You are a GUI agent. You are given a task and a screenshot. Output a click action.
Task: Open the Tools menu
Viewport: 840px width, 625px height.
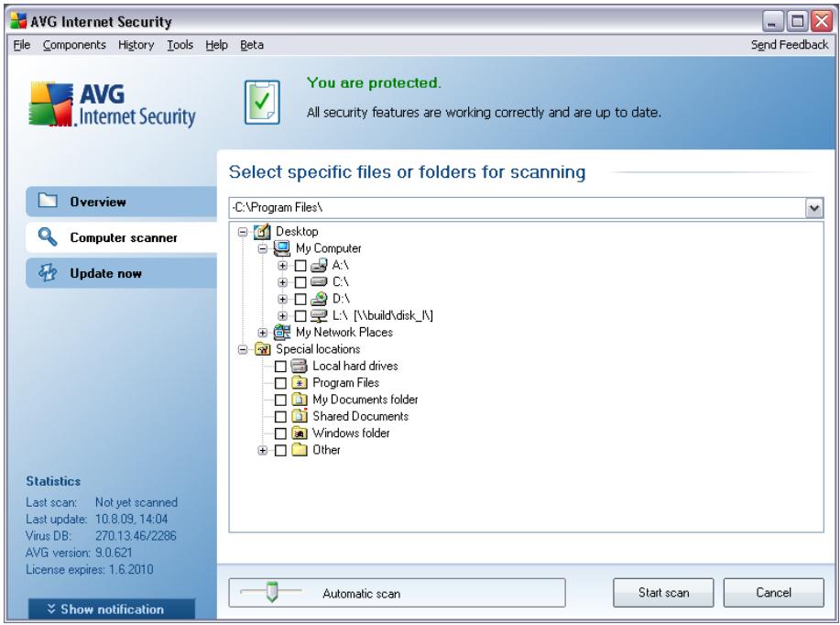[180, 45]
